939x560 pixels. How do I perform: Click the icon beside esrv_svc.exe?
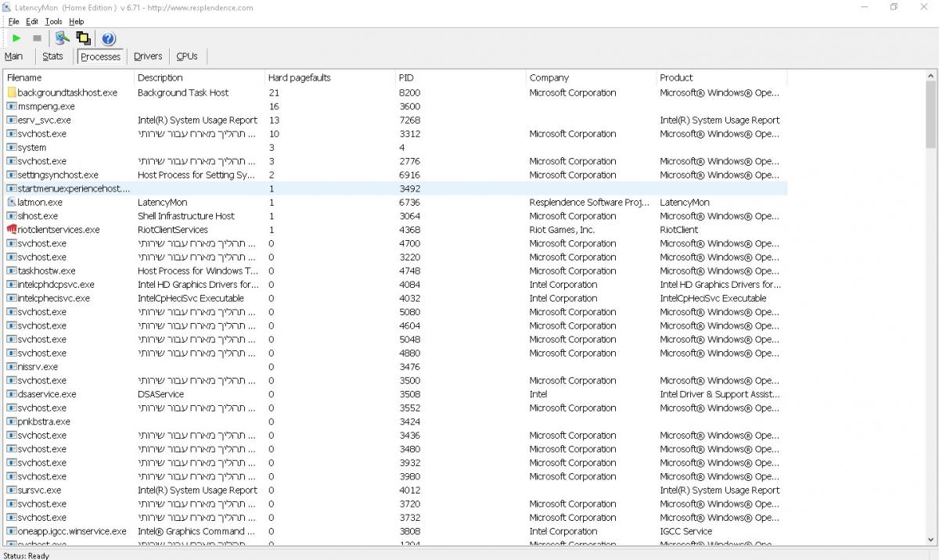click(x=12, y=120)
